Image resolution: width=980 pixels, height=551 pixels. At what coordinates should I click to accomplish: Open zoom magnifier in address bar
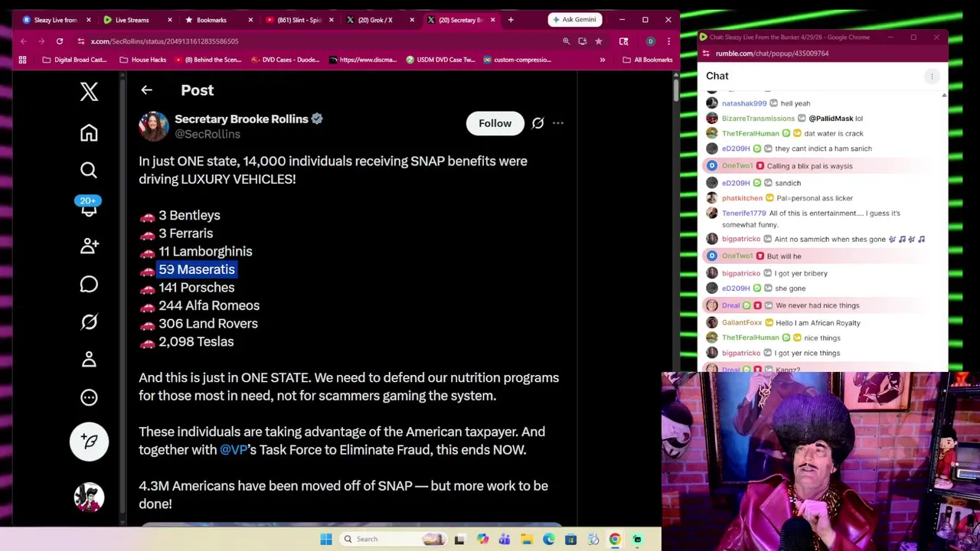tap(567, 41)
